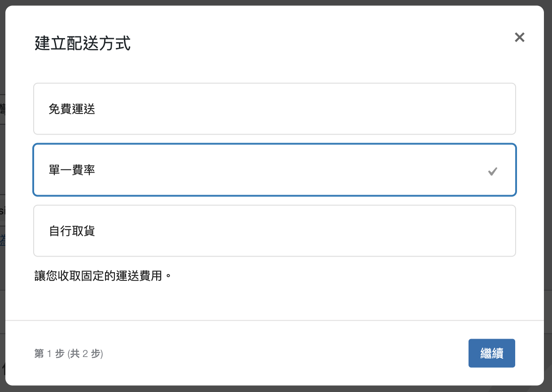Pick the flat rate card 單一費率
The width and height of the screenshot is (552, 392).
pos(274,170)
